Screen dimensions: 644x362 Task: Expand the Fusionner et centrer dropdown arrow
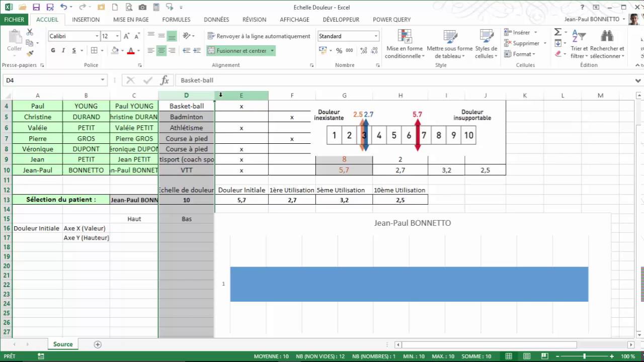272,51
